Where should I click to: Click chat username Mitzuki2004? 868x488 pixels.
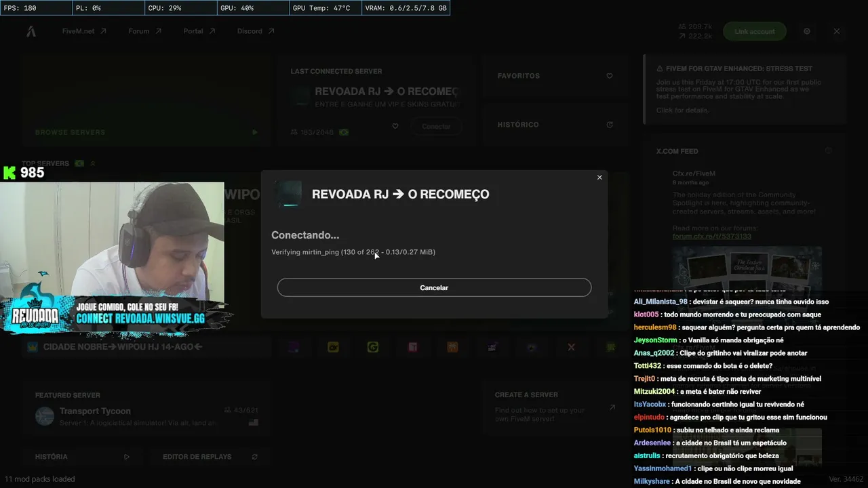[654, 391]
